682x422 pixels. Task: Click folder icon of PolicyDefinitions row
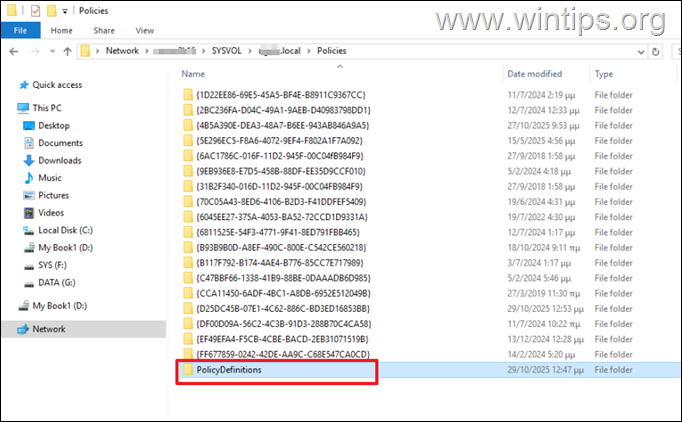188,370
